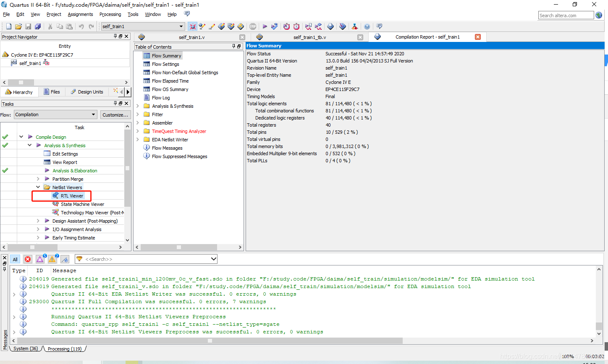Screen dimensions: 608x364
Task: Click the Paste clipboard icon
Action: pos(69,26)
